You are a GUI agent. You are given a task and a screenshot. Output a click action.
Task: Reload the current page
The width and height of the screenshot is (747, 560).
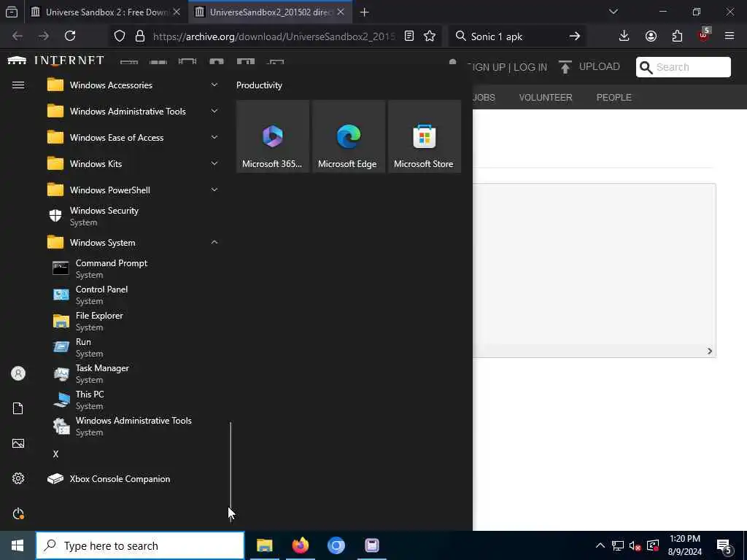click(70, 36)
